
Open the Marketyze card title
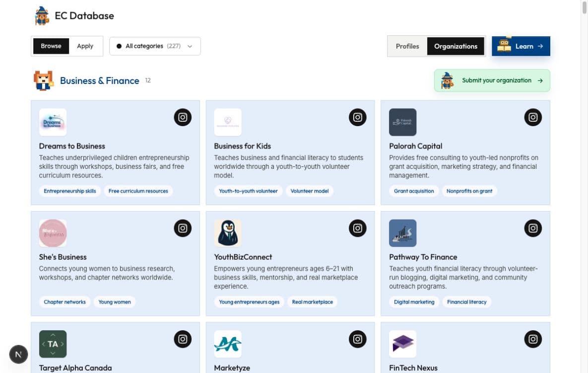pyautogui.click(x=232, y=368)
